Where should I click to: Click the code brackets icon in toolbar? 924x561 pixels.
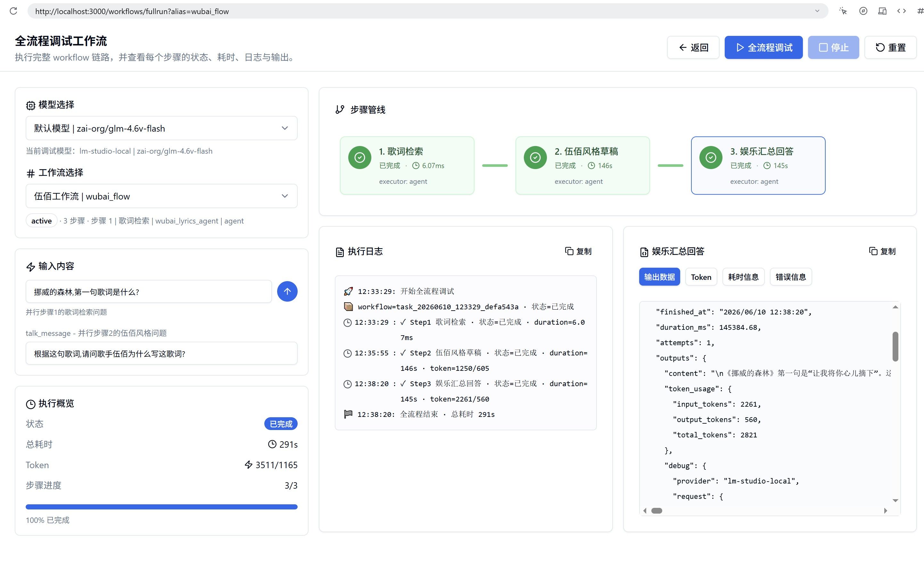click(x=902, y=11)
